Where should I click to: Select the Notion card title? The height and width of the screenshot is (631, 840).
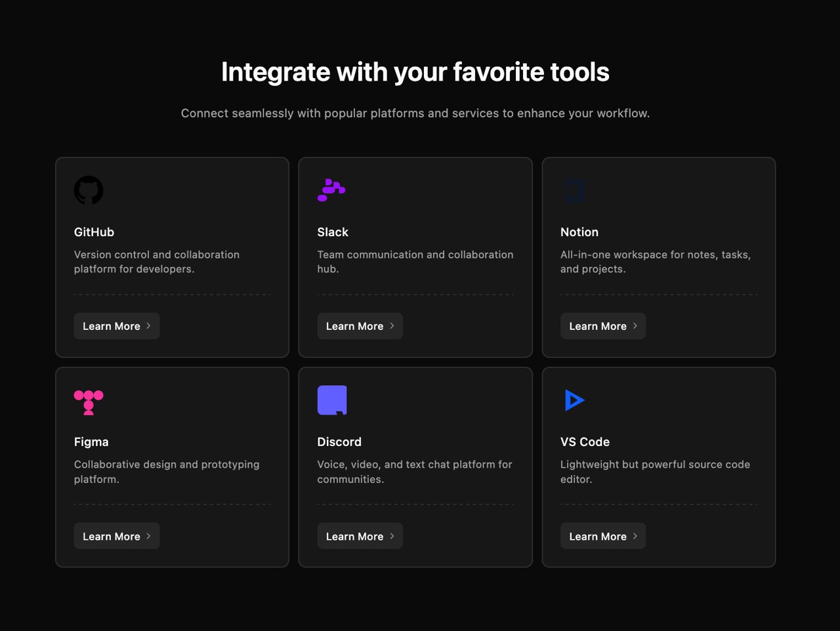click(579, 232)
